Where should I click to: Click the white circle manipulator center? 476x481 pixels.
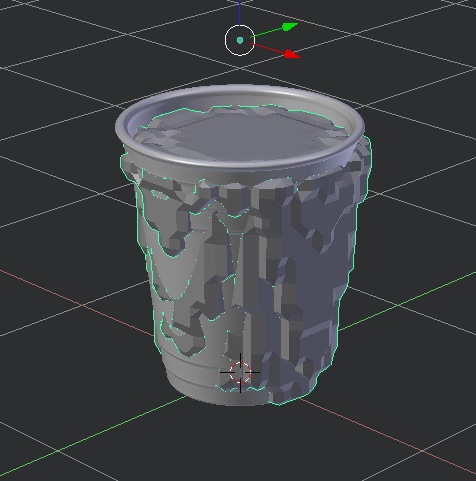pyautogui.click(x=240, y=40)
